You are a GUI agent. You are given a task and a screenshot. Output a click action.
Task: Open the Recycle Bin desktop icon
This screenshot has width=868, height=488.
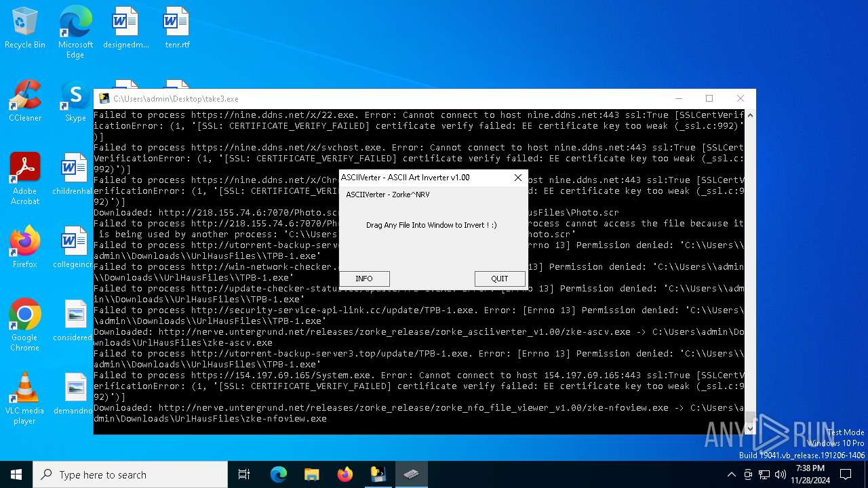[25, 28]
